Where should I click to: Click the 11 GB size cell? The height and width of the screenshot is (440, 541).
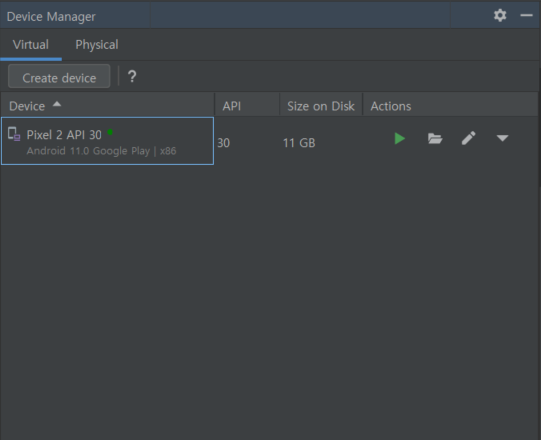[x=299, y=143]
